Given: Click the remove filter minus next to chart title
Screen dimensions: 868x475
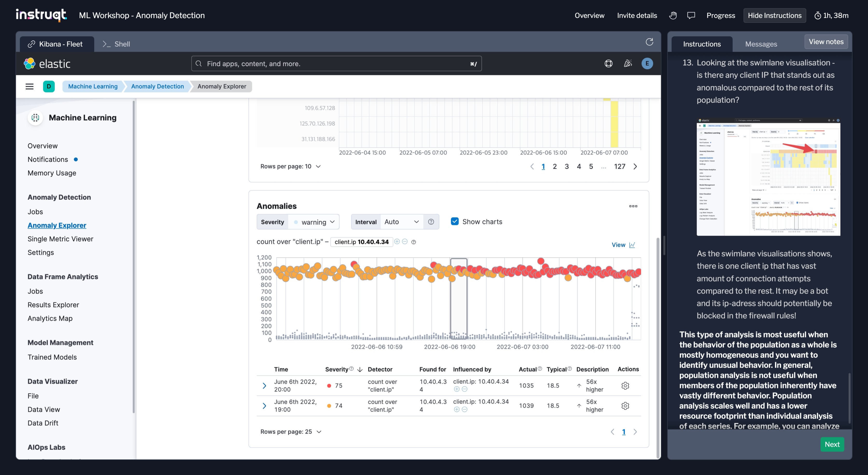Looking at the screenshot, I should (x=405, y=242).
